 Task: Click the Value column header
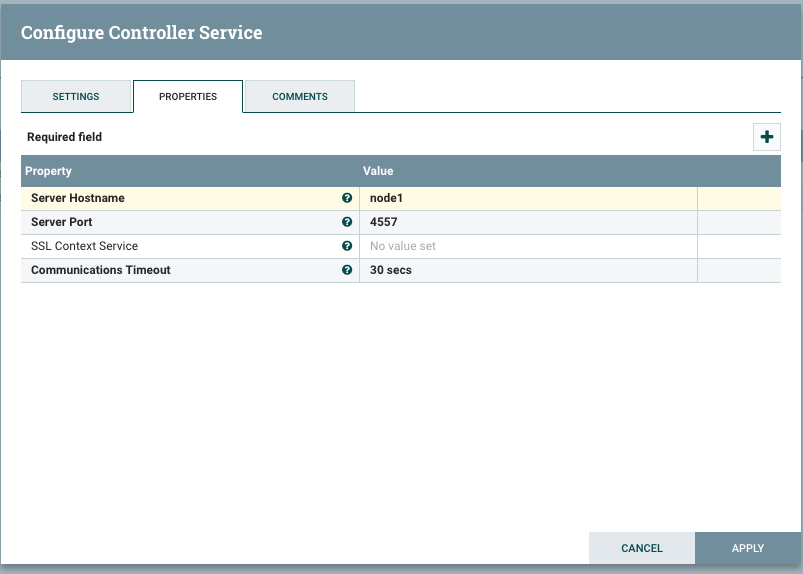378,171
